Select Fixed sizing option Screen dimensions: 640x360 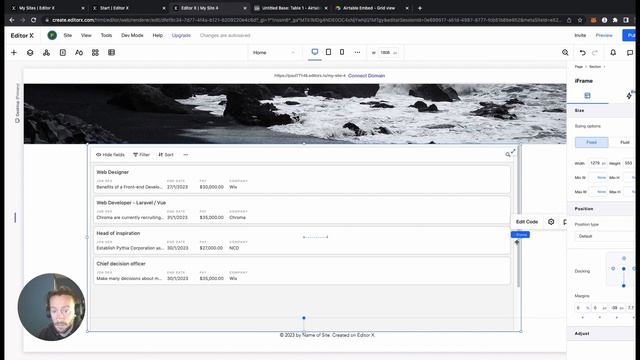[591, 142]
